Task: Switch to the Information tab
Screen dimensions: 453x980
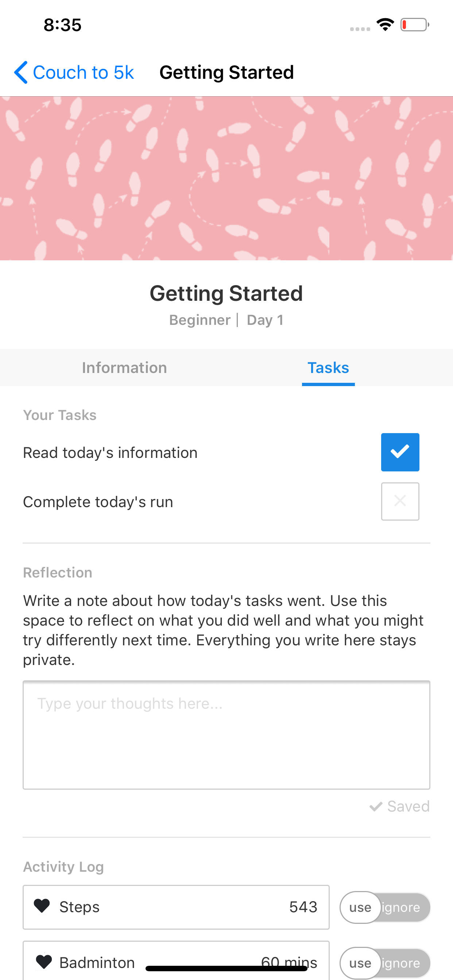Action: click(x=124, y=367)
